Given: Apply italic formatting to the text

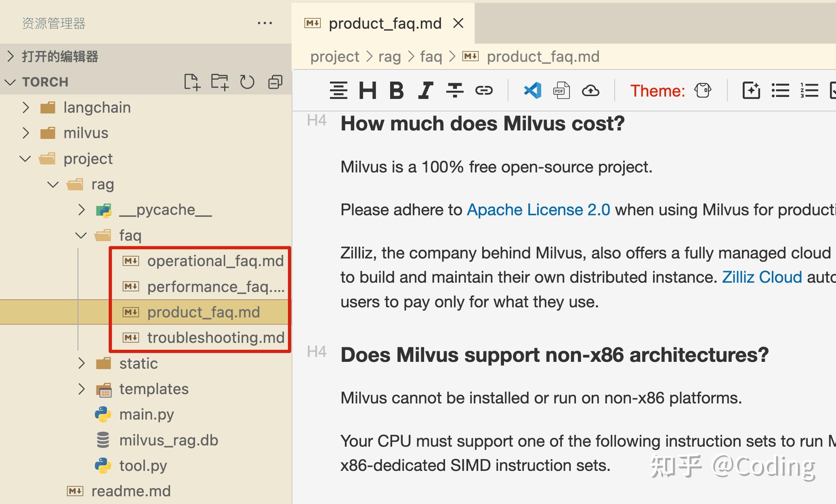Looking at the screenshot, I should [x=426, y=90].
